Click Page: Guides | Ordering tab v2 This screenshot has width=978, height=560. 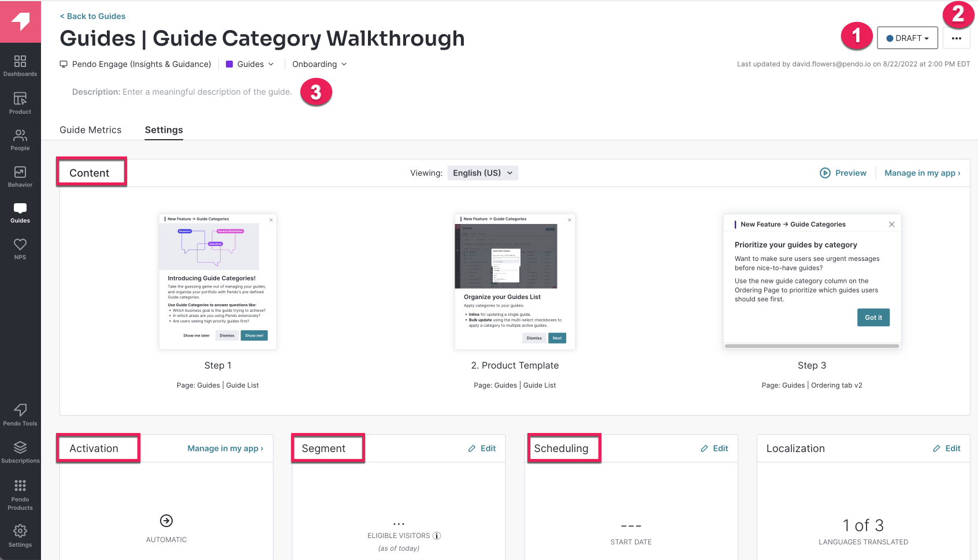[x=812, y=386]
